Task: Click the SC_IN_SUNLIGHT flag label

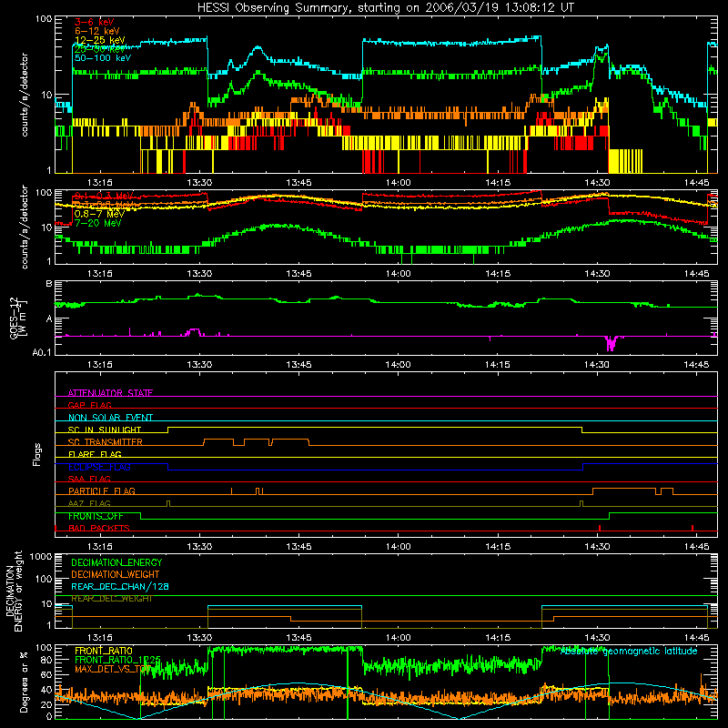Action: coord(105,430)
